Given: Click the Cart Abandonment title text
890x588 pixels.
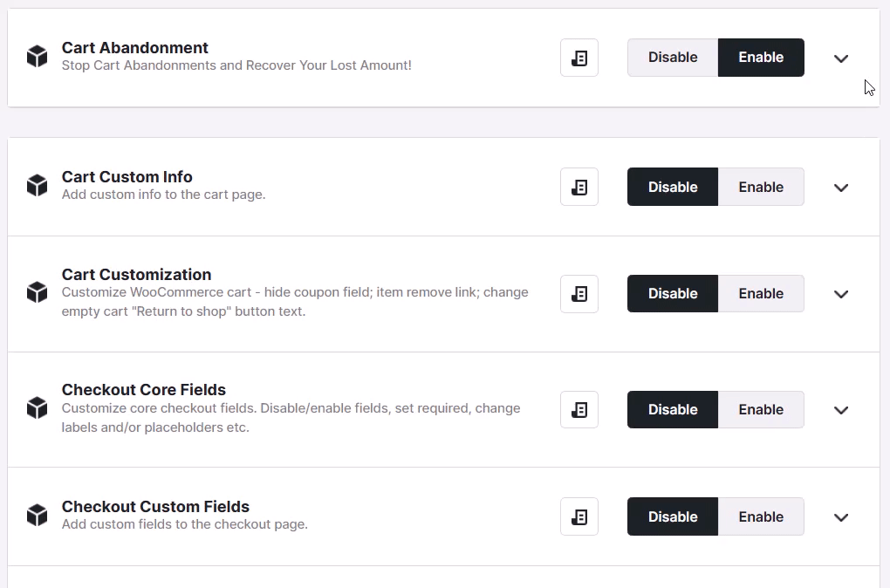Looking at the screenshot, I should (x=135, y=48).
